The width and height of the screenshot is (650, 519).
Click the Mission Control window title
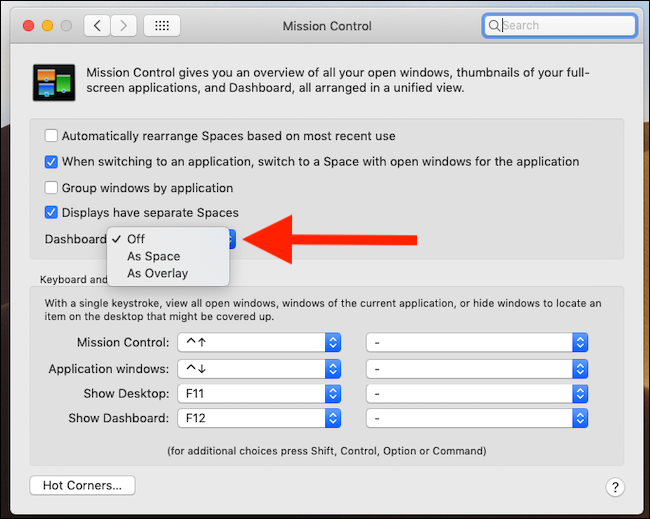tap(327, 26)
